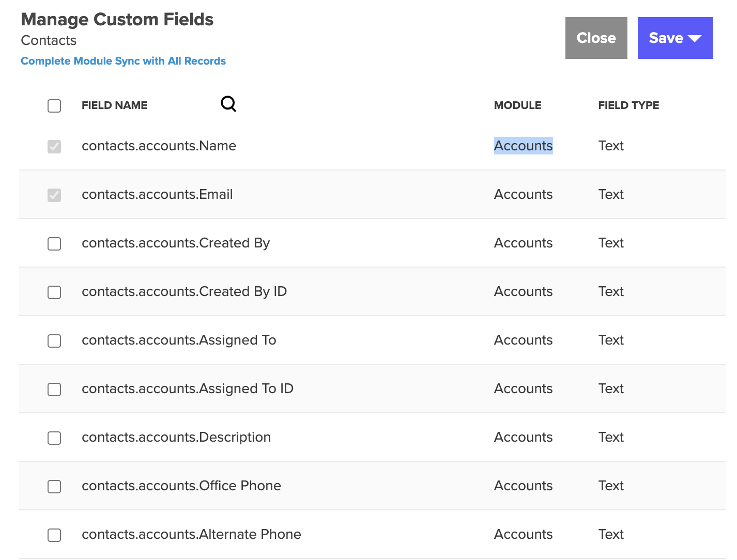
Task: Tick contacts.accounts.Alternate Phone checkbox
Action: 54,535
